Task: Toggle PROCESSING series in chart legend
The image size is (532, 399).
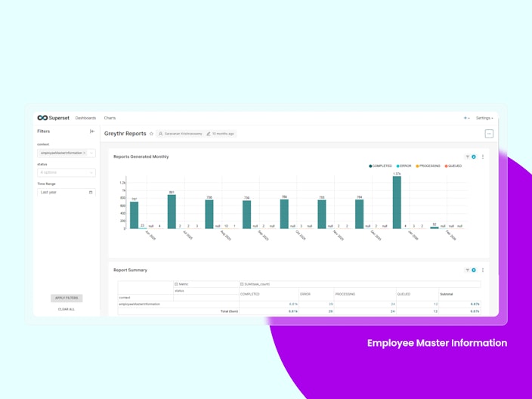Action: tap(428, 166)
